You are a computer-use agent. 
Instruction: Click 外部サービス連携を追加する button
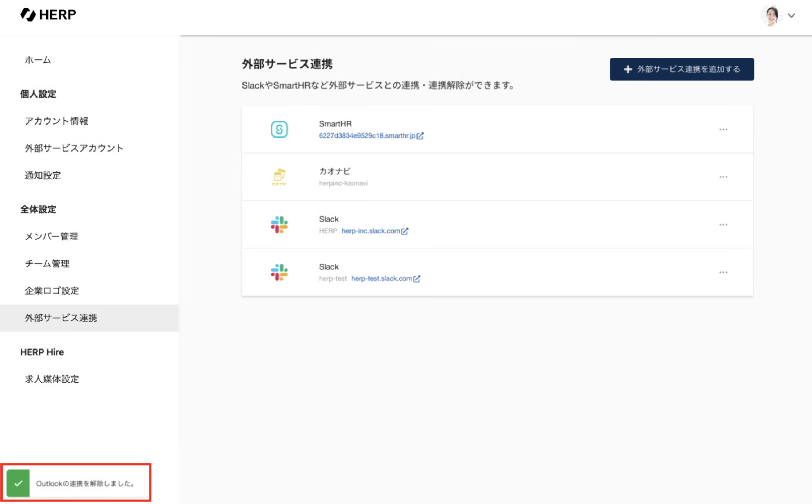coord(681,69)
